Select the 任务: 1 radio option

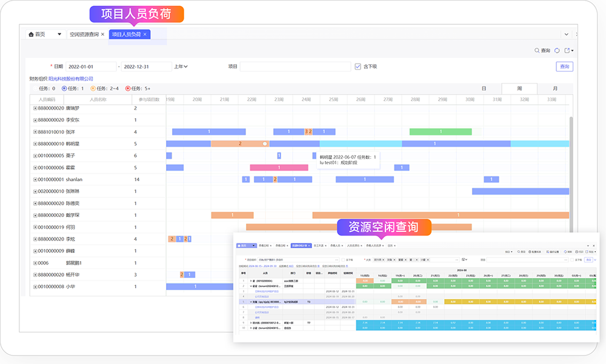65,88
